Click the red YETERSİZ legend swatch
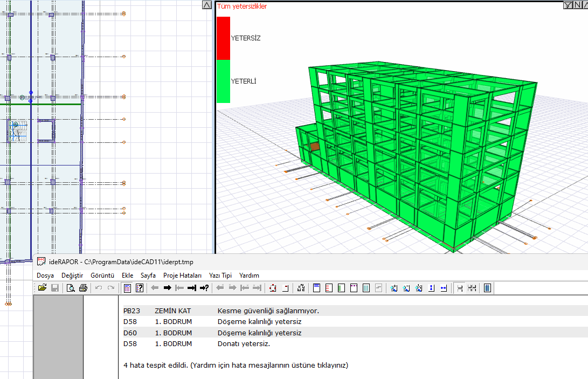The width and height of the screenshot is (588, 379). [x=223, y=38]
